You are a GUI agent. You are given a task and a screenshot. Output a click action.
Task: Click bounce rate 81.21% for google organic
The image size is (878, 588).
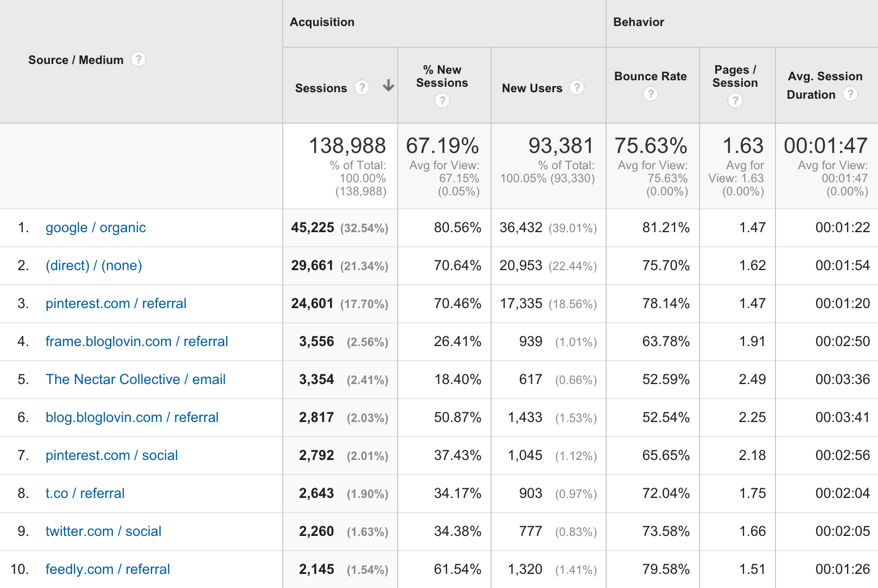pos(666,227)
